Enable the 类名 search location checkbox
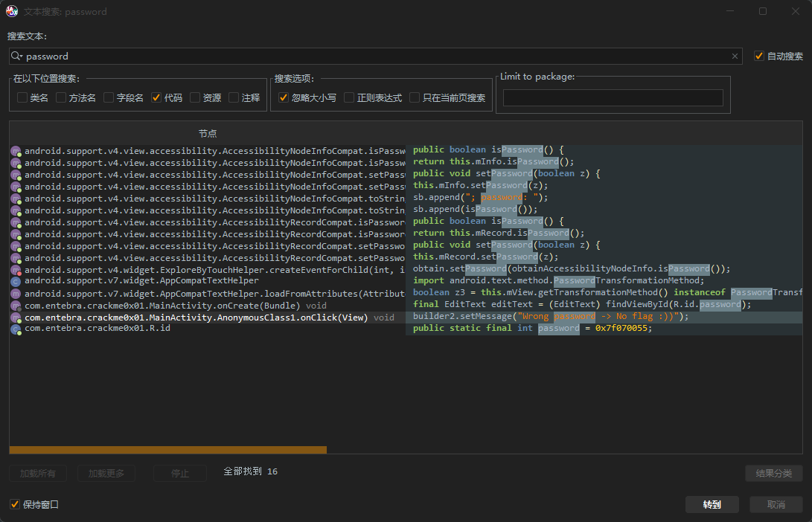Viewport: 812px width, 522px height. tap(22, 97)
